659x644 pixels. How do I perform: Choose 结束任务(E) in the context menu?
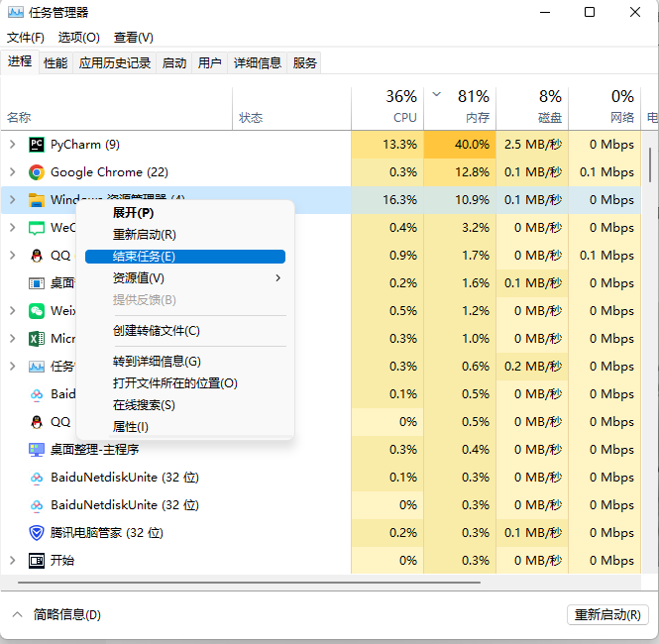point(185,257)
